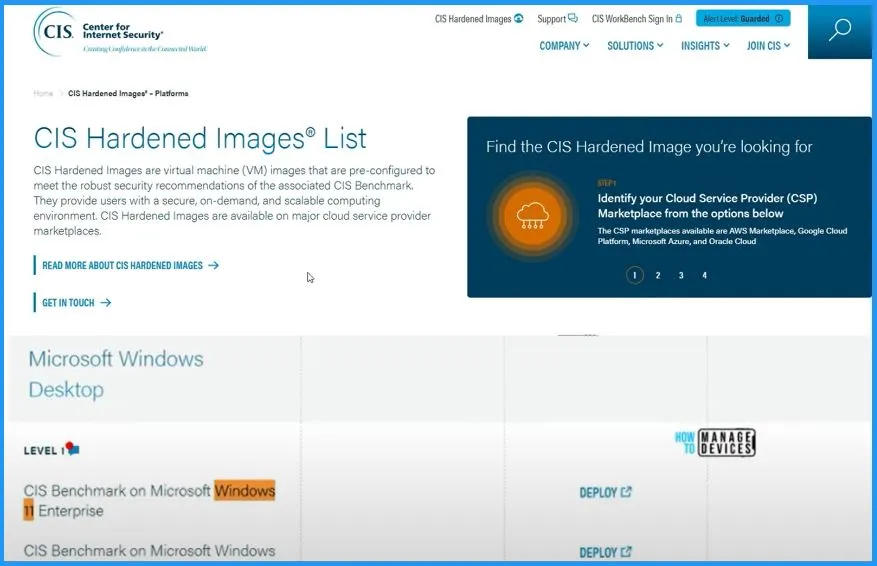Select step 3 in the carousel
The width and height of the screenshot is (877, 566).
tap(681, 275)
